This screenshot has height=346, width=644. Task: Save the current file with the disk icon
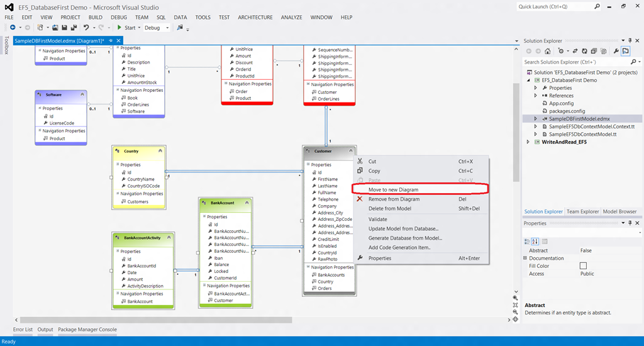pyautogui.click(x=65, y=28)
